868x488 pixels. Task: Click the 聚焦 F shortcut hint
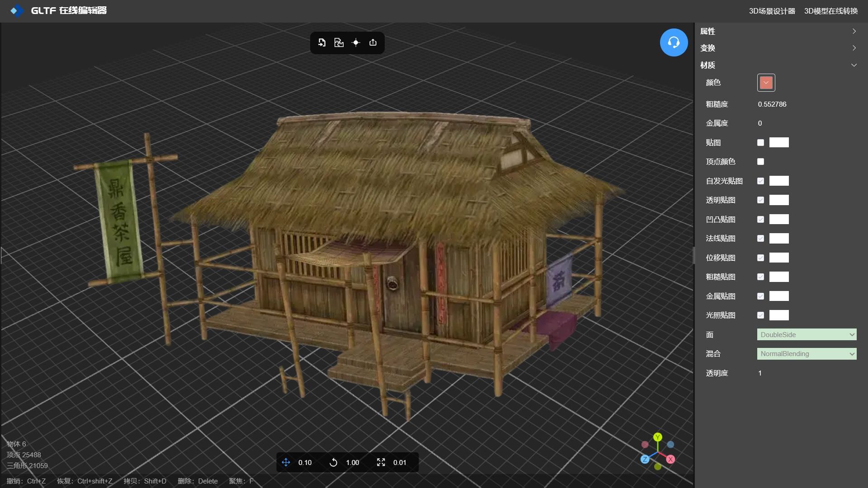[241, 481]
